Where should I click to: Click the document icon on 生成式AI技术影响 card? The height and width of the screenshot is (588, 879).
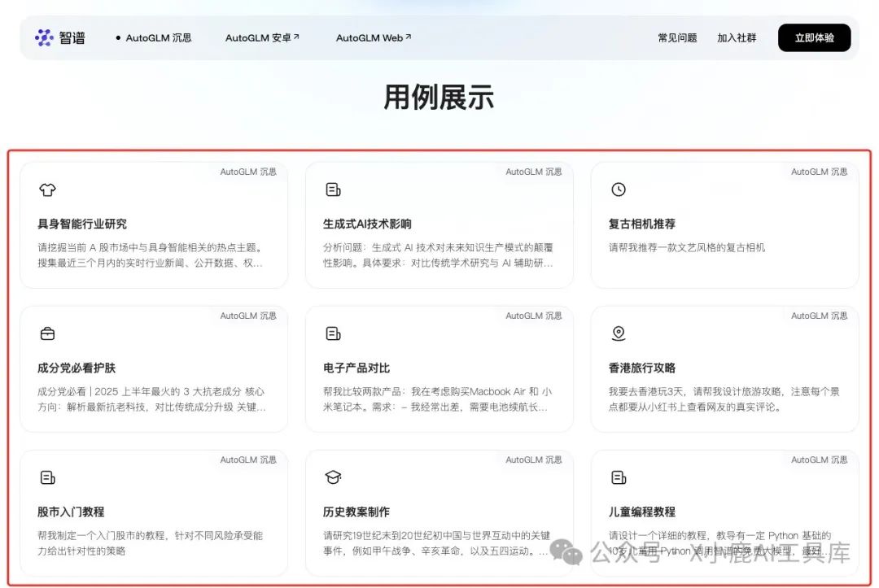pyautogui.click(x=333, y=189)
